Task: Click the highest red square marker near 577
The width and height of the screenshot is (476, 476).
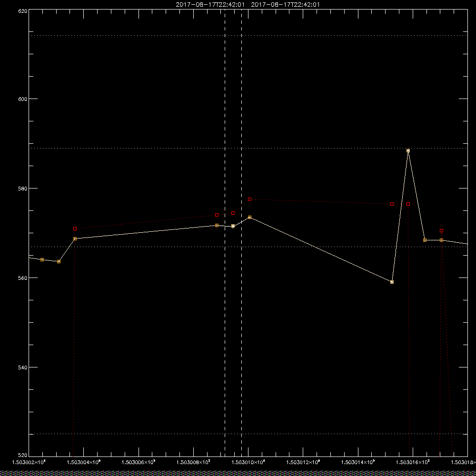Action: click(x=249, y=199)
